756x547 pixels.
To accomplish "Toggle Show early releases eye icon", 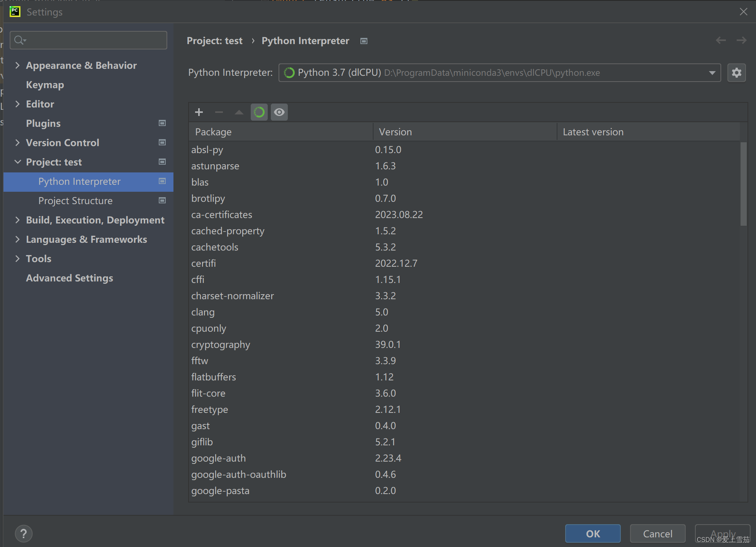I will (x=279, y=112).
